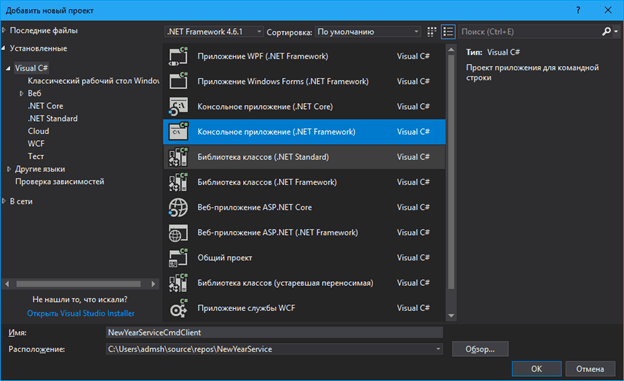Screen dimensions: 624x381
Task: Choose the ASP.NET Core web app globe icon
Action: [178, 207]
